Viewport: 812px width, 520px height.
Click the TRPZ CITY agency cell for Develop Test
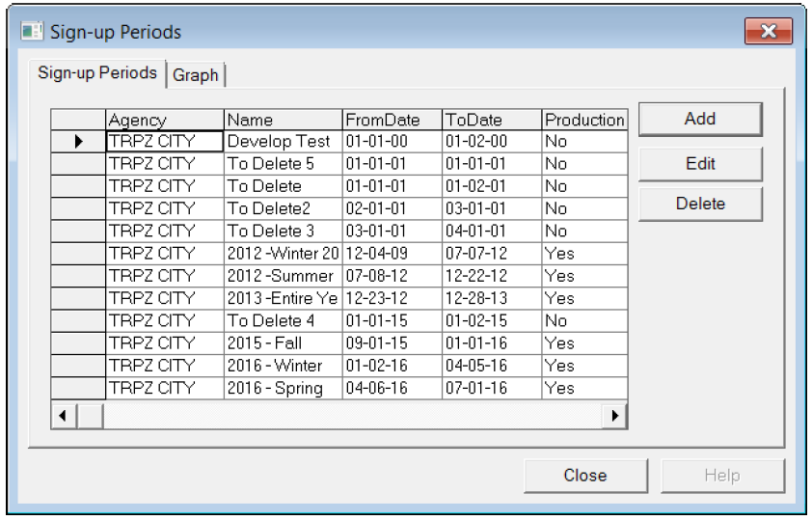pos(165,142)
